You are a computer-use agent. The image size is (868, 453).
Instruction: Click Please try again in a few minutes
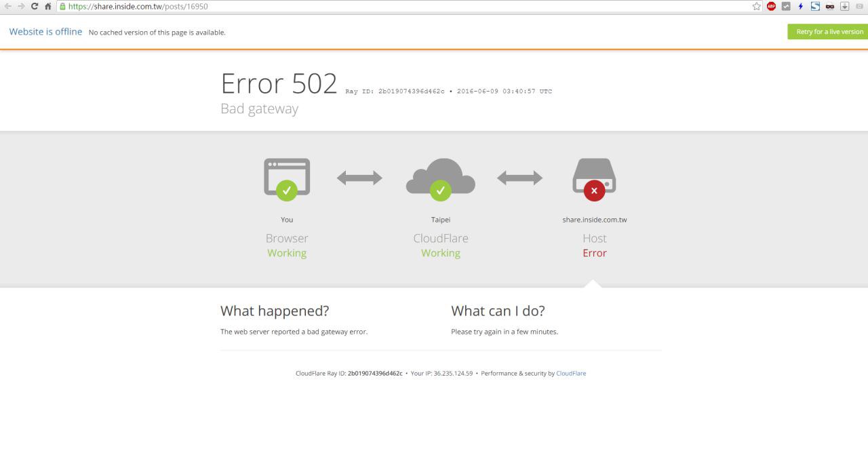505,332
